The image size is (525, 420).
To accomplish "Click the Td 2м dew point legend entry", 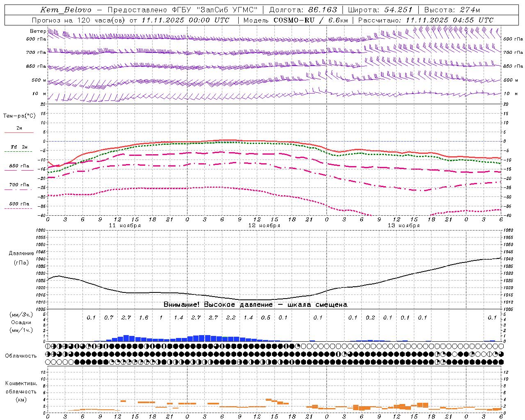I will (19, 147).
